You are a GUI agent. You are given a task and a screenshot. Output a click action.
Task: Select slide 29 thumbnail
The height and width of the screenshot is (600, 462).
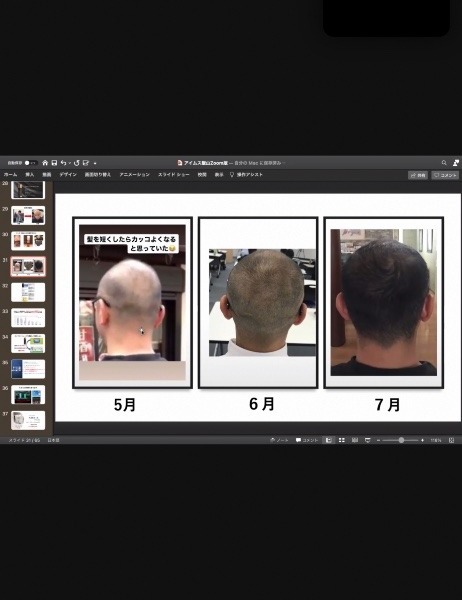click(28, 215)
